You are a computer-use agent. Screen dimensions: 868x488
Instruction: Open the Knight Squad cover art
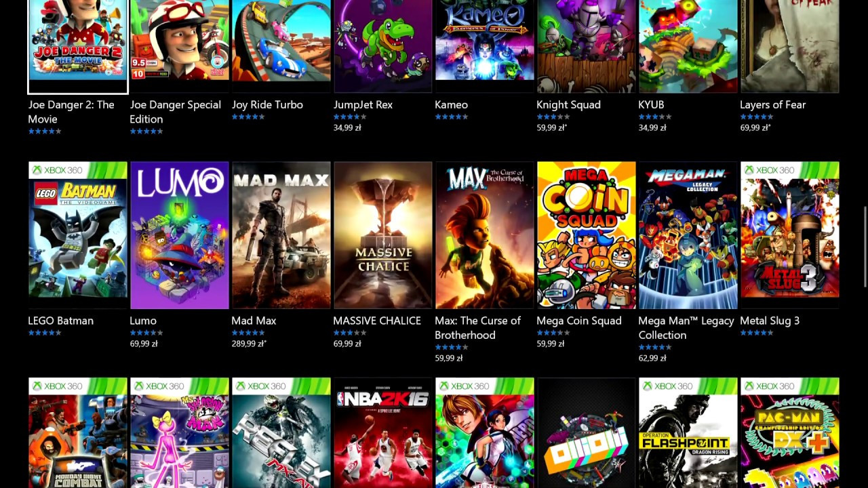click(x=587, y=45)
